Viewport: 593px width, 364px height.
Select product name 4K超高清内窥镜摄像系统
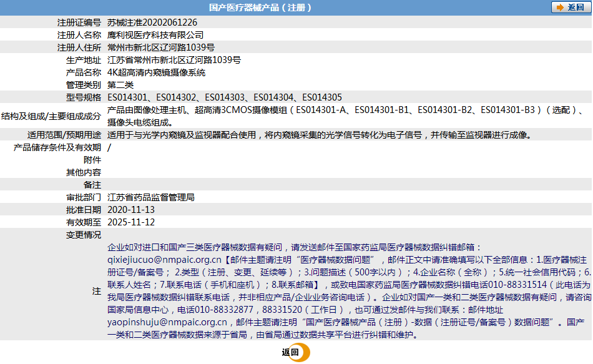tap(156, 72)
